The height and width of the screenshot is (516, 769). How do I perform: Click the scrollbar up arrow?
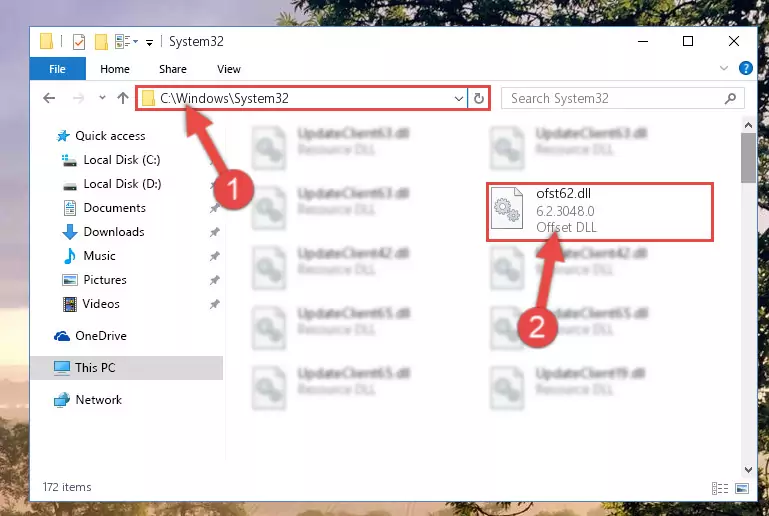[x=748, y=126]
